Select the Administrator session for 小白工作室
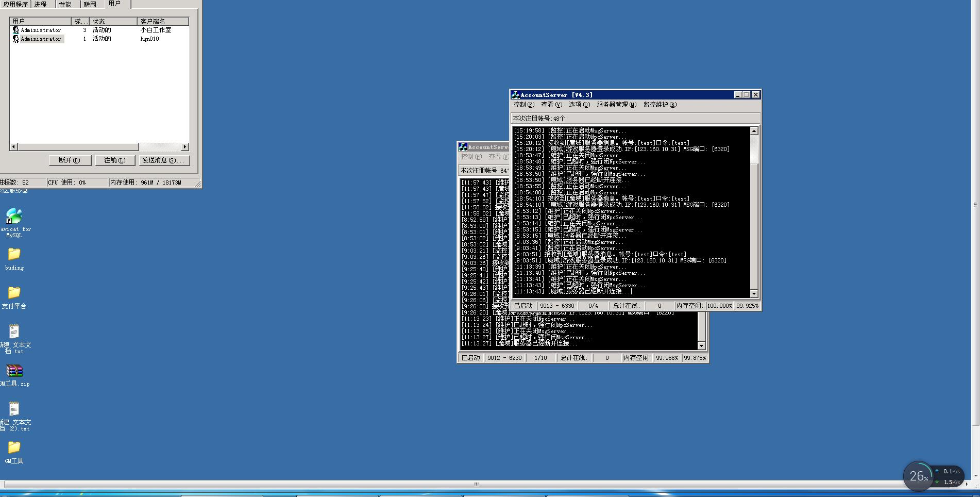This screenshot has height=497, width=980. [41, 30]
